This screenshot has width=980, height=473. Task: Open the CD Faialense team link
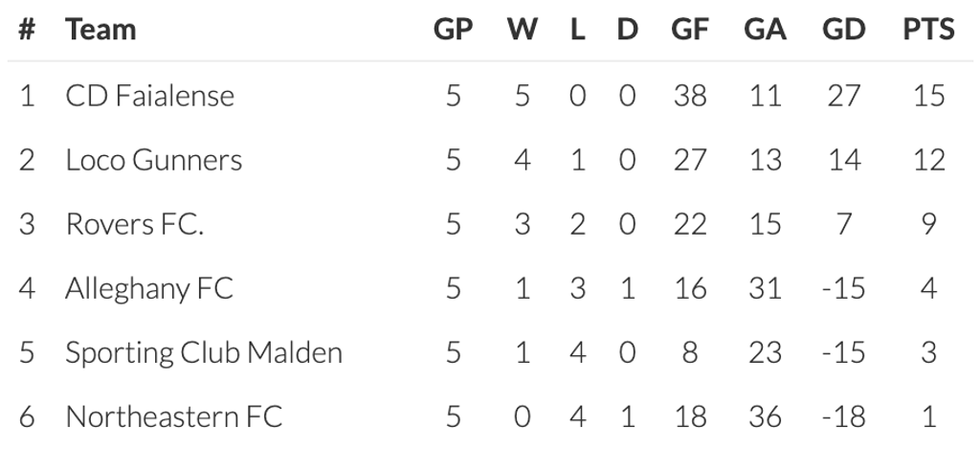(x=149, y=96)
